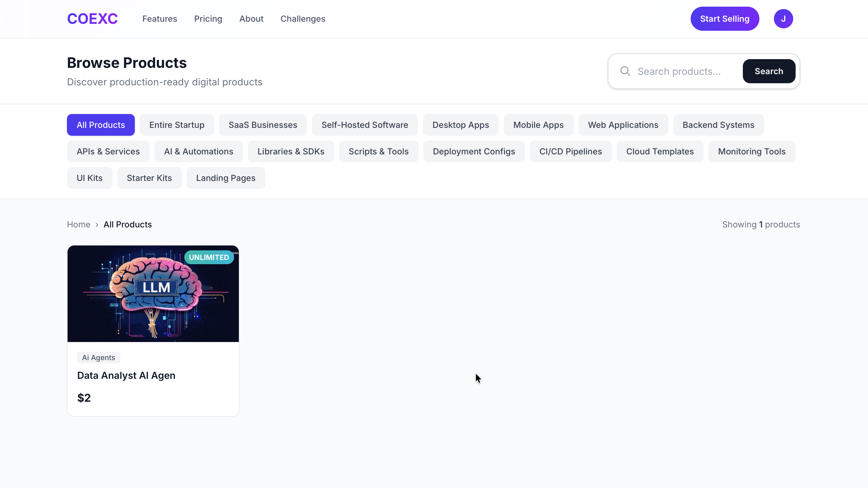The height and width of the screenshot is (488, 868).
Task: Open the Data Analyst AI Agen title
Action: point(126,376)
